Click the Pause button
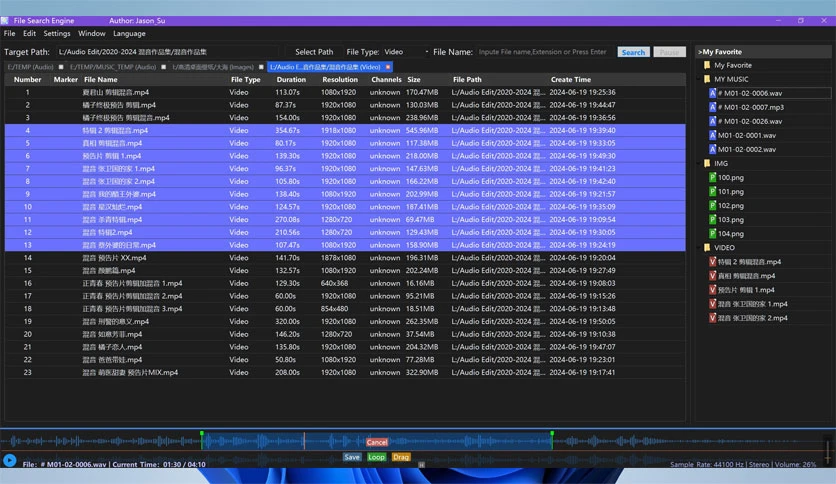The height and width of the screenshot is (484, 836). [x=669, y=52]
